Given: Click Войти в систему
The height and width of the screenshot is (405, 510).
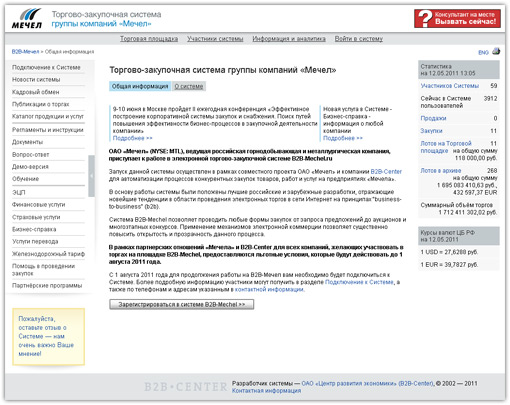Looking at the screenshot, I should [359, 39].
